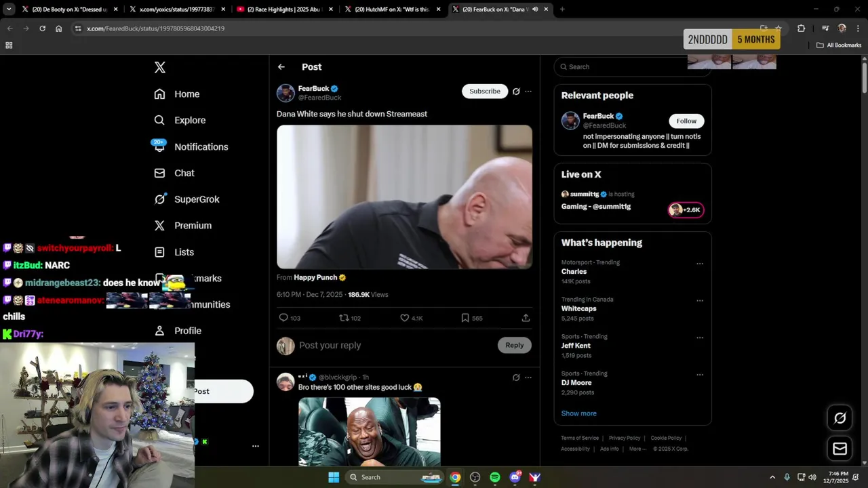Screen dimensions: 868x488
Task: Reload the page
Action: (x=42, y=28)
